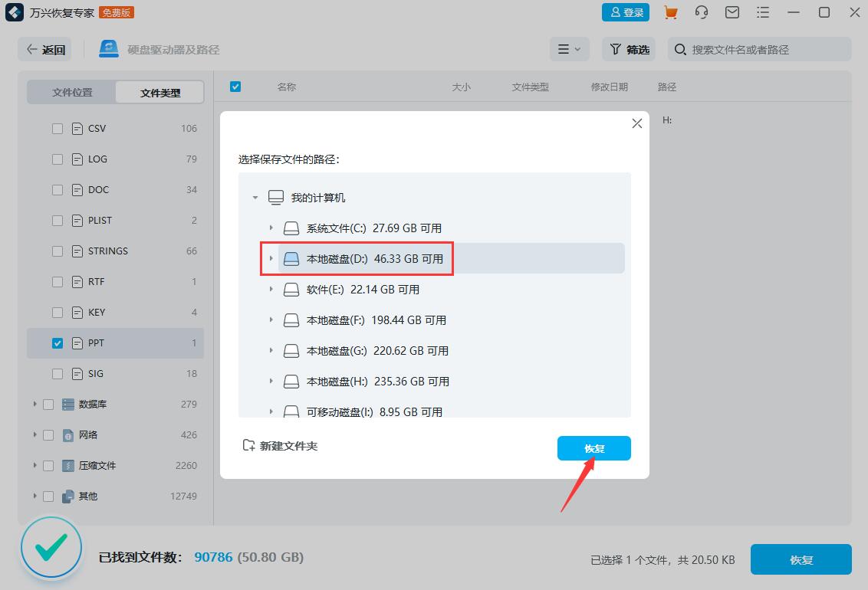Go back using the return arrow
868x590 pixels.
tap(45, 49)
